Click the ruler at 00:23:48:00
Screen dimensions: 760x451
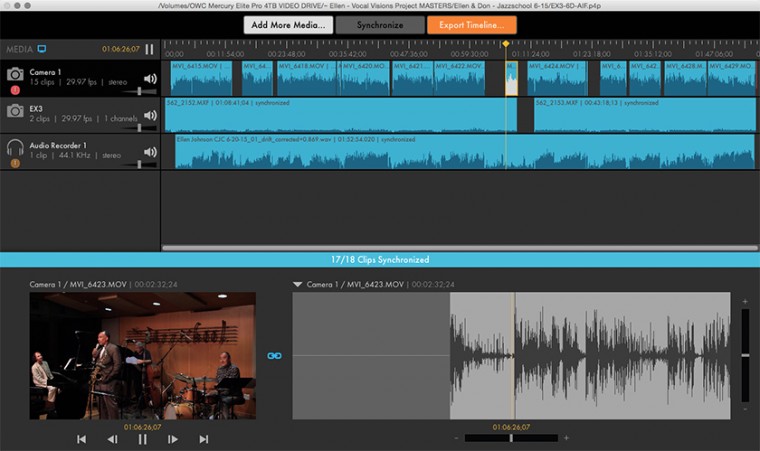286,54
